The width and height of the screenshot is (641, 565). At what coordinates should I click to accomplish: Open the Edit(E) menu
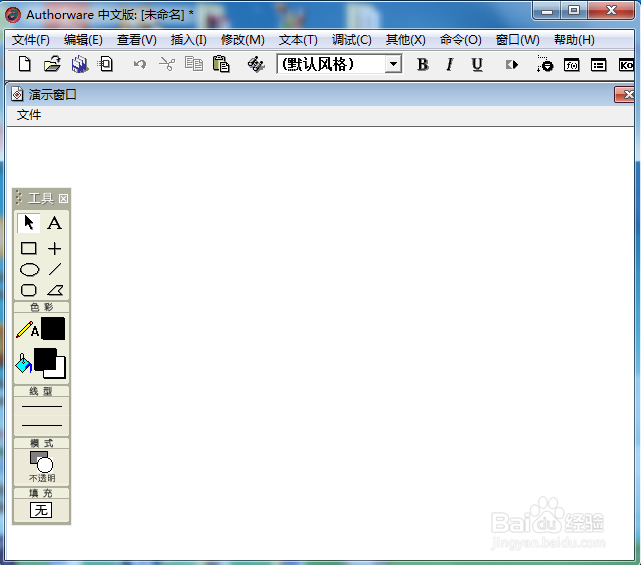pos(83,40)
